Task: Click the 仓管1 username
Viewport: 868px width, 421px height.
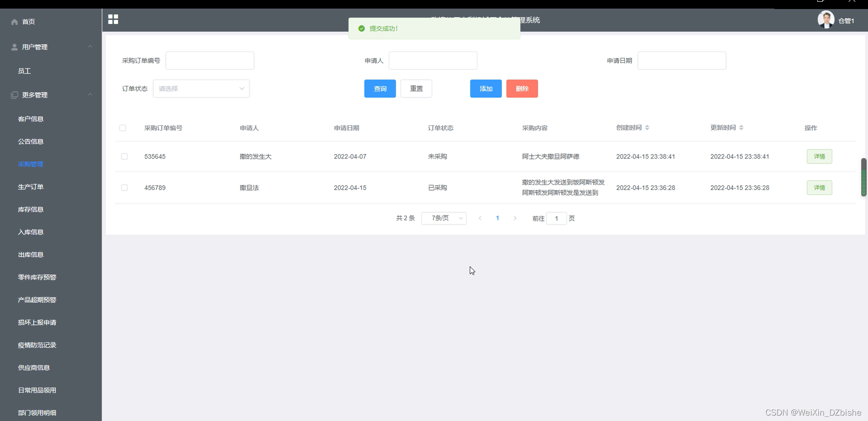Action: [x=846, y=21]
